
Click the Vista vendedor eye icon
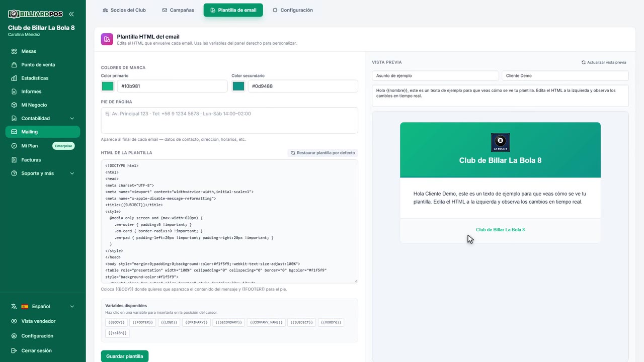(14, 321)
